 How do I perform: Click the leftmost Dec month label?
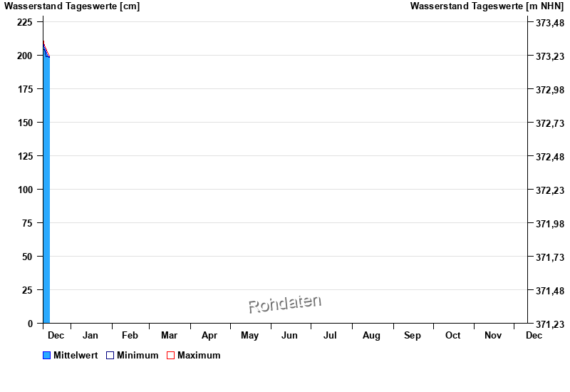tap(56, 336)
